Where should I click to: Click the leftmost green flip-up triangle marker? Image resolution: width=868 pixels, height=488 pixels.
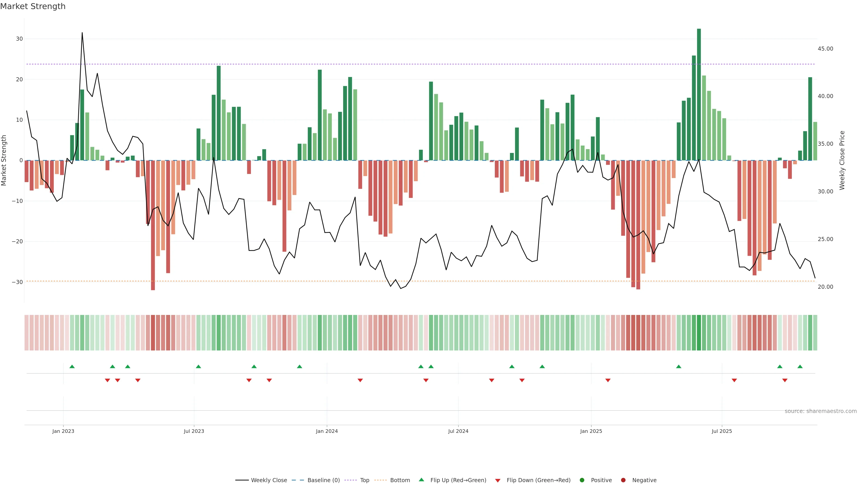(72, 366)
